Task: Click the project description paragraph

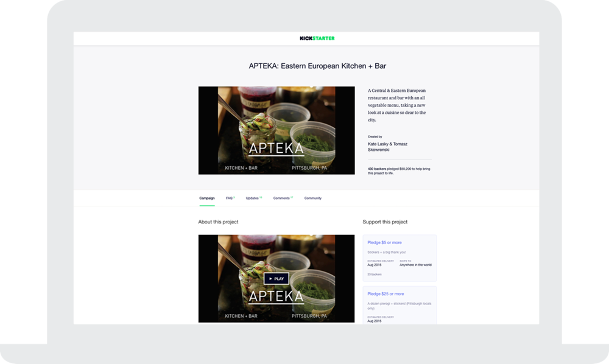Action: 396,105
